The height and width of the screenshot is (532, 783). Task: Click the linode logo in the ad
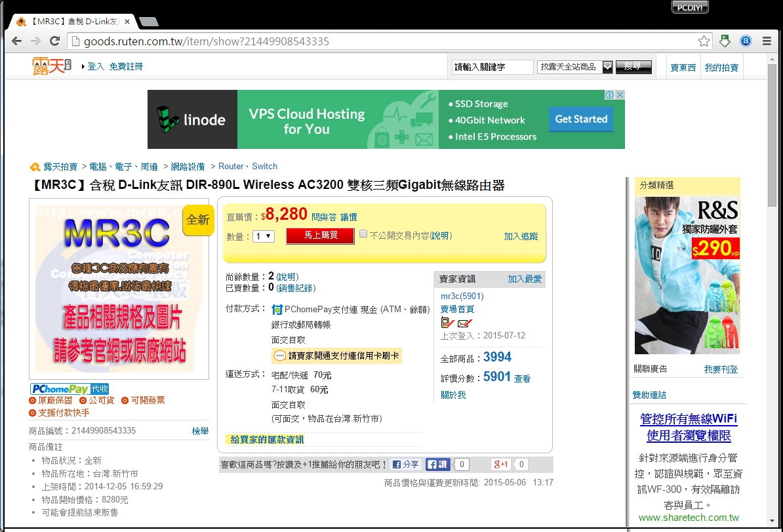pyautogui.click(x=191, y=119)
